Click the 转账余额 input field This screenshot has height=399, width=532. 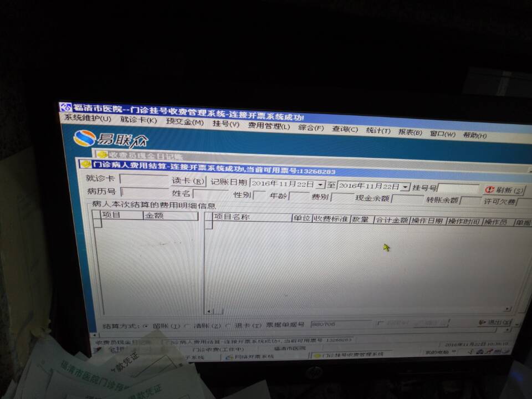pyautogui.click(x=470, y=201)
